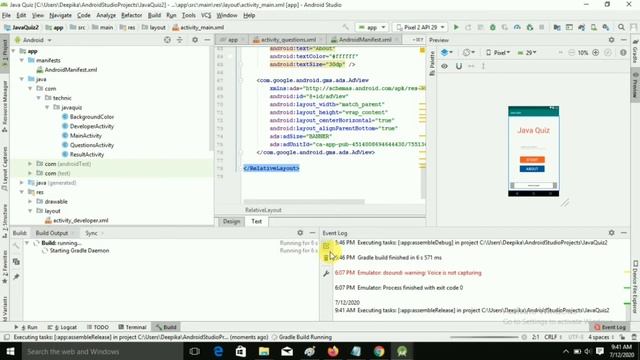Viewport: 640px width, 360px height.
Task: Open Event Log settings gear
Action: point(611,233)
